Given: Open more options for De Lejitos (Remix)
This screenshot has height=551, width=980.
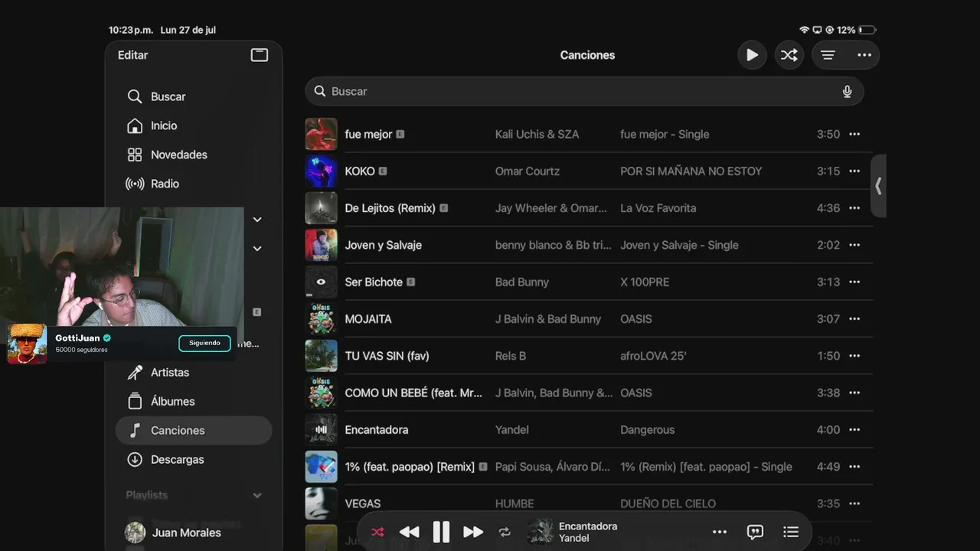Looking at the screenshot, I should click(x=854, y=208).
